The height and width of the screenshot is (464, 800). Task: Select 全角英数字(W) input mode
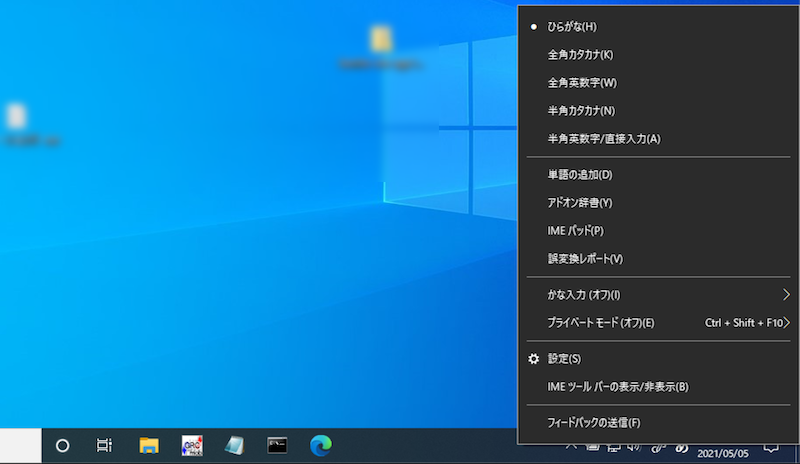coord(582,82)
